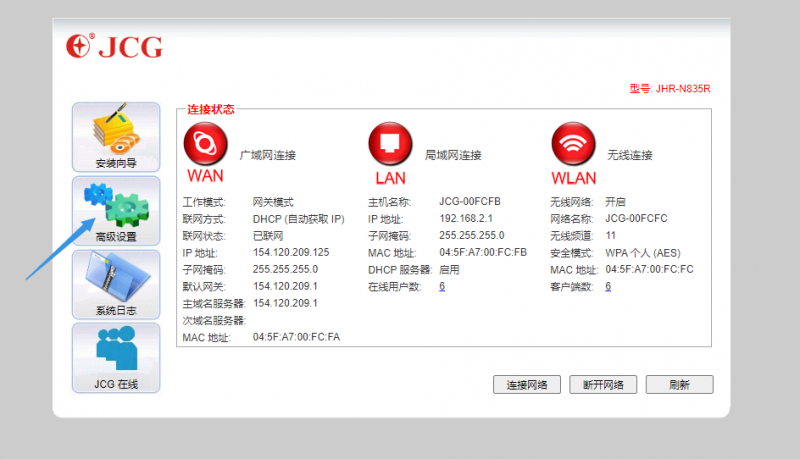This screenshot has width=800, height=459.
Task: Click the JCG logo in header
Action: 114,47
